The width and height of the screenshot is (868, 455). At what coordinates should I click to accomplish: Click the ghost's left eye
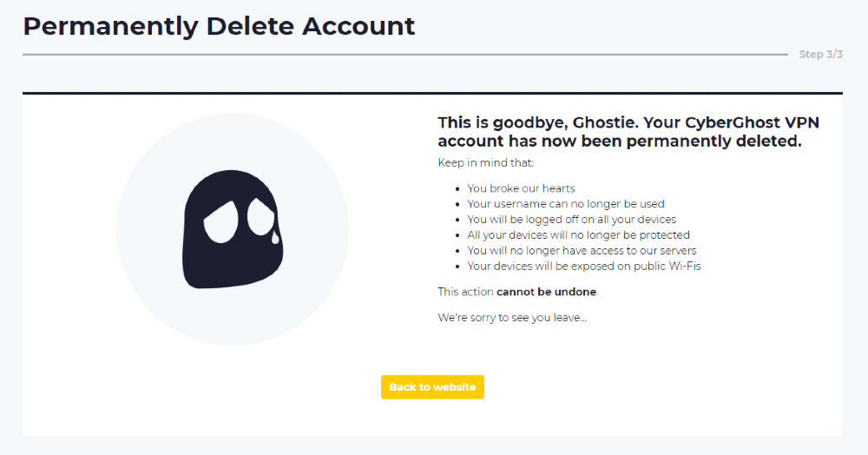[220, 222]
